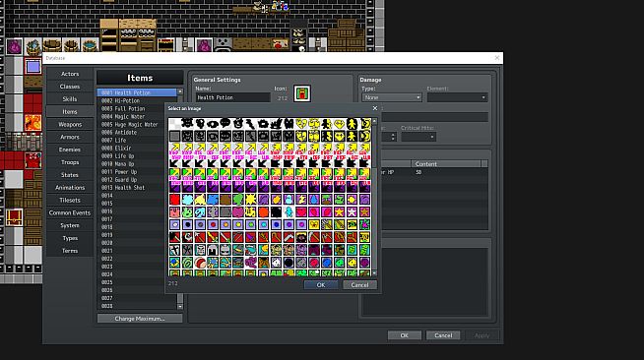Choose the red orb in a lavender square
This screenshot has height=360, width=644.
click(x=213, y=224)
